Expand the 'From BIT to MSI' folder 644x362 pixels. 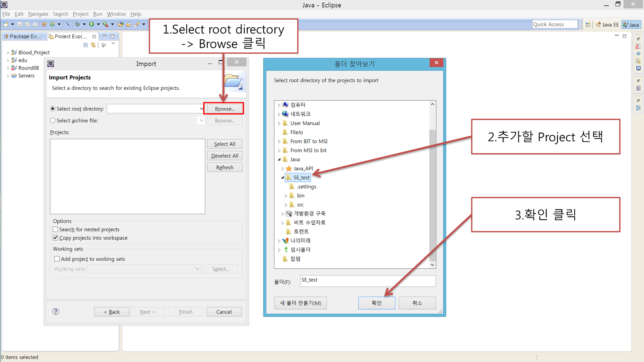point(279,142)
